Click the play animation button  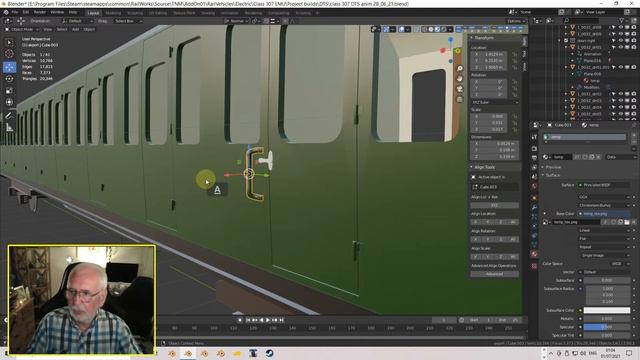pyautogui.click(x=268, y=320)
